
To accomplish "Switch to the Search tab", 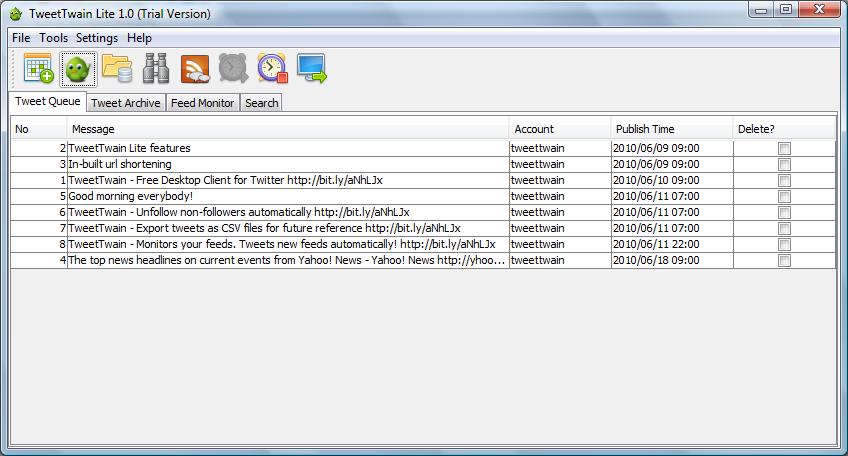I will [x=262, y=103].
